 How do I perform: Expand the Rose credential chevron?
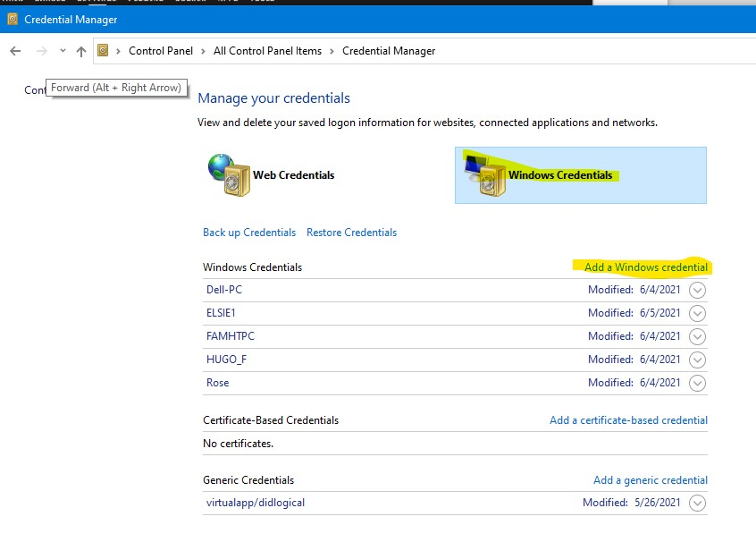(697, 383)
